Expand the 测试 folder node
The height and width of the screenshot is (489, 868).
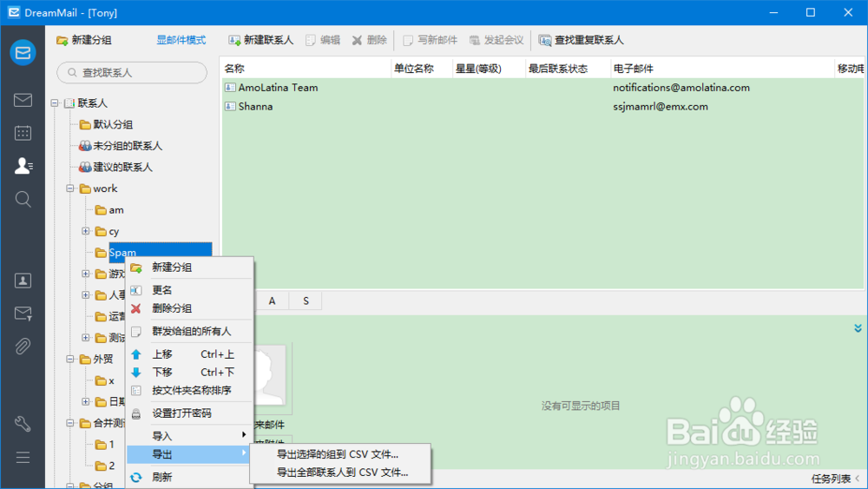pos(86,338)
